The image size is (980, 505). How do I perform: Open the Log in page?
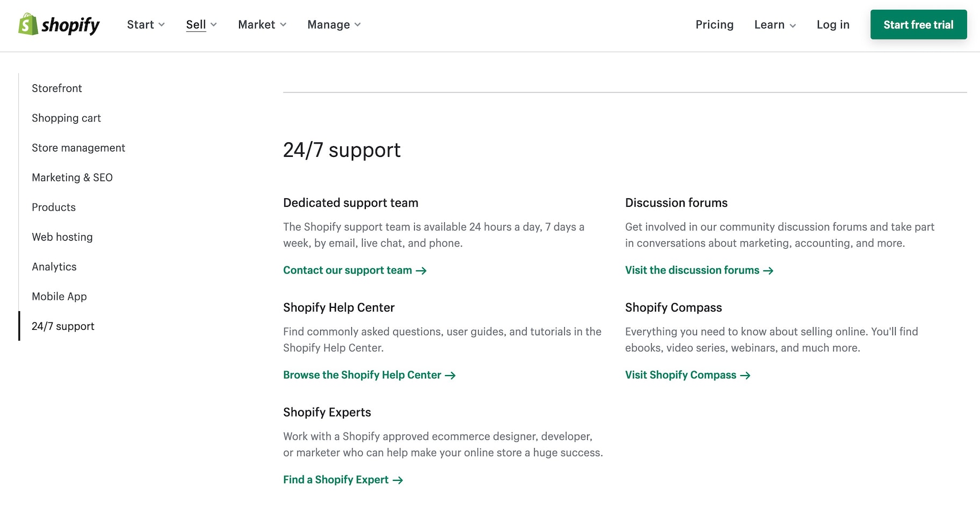click(x=832, y=24)
